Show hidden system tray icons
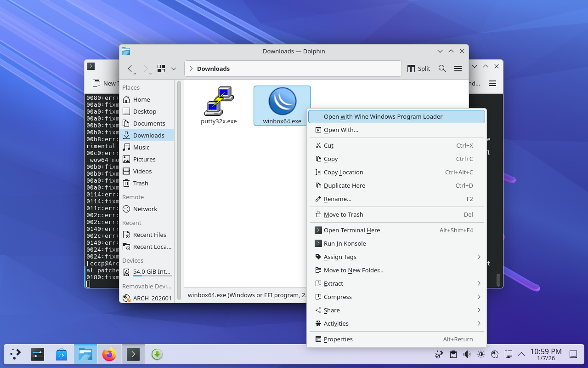 (521, 354)
